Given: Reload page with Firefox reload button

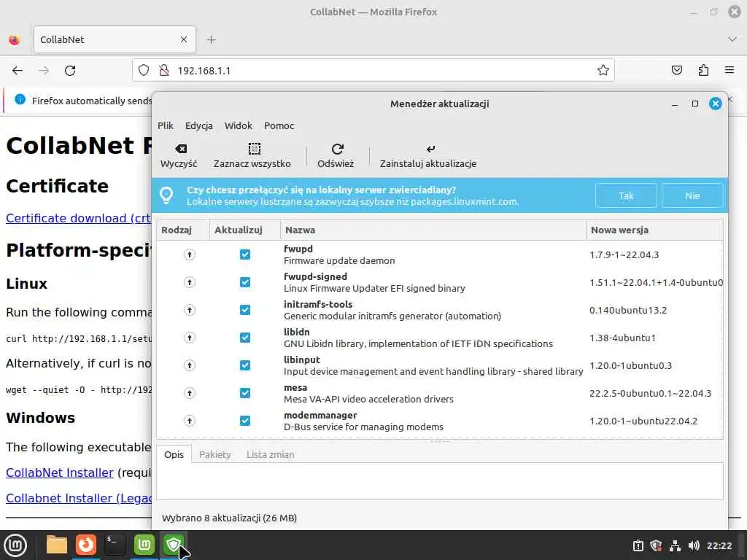Looking at the screenshot, I should (70, 71).
